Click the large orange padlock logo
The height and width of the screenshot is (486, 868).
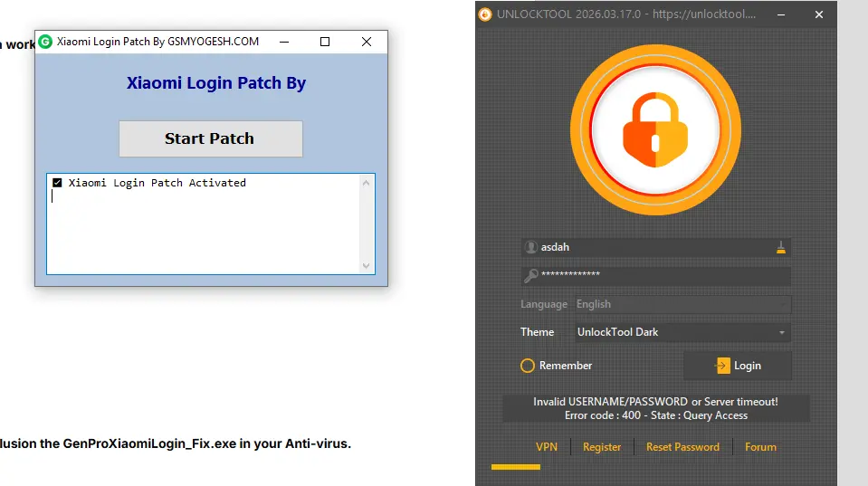tap(655, 130)
